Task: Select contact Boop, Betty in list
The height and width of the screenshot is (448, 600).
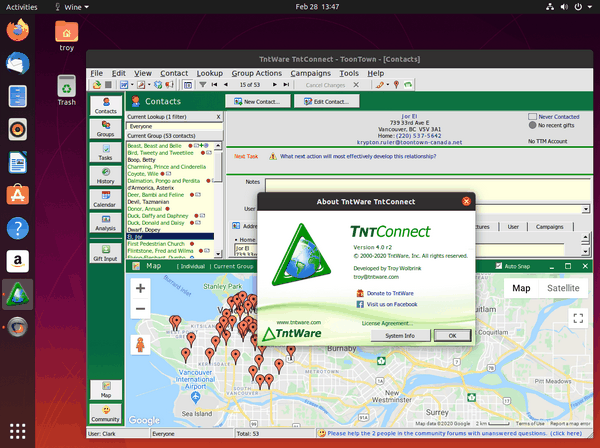Action: click(142, 160)
